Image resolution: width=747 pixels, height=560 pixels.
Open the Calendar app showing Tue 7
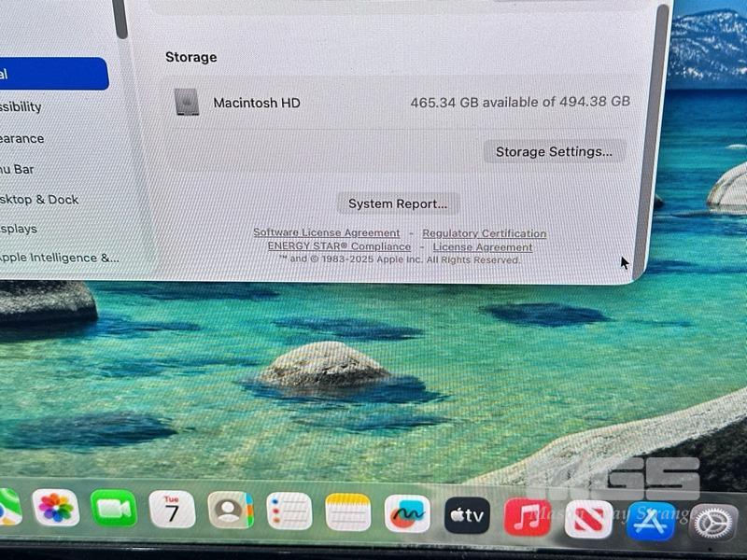(x=172, y=510)
